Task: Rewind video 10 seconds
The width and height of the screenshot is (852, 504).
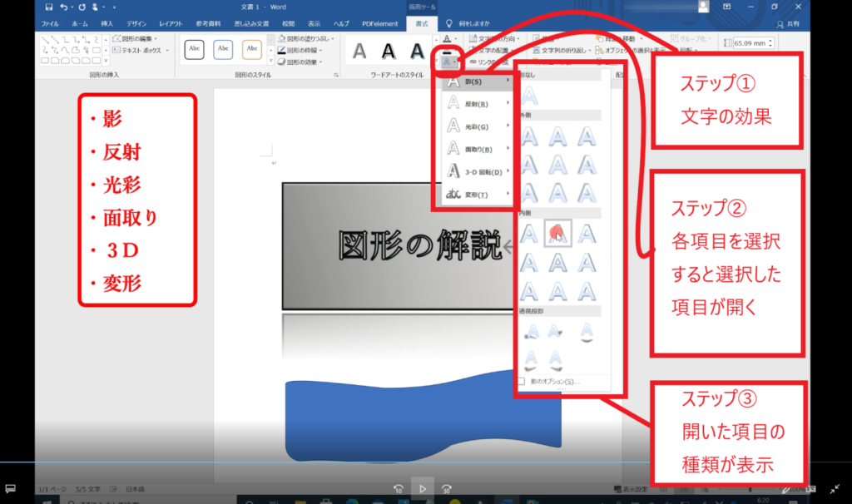Action: (399, 489)
